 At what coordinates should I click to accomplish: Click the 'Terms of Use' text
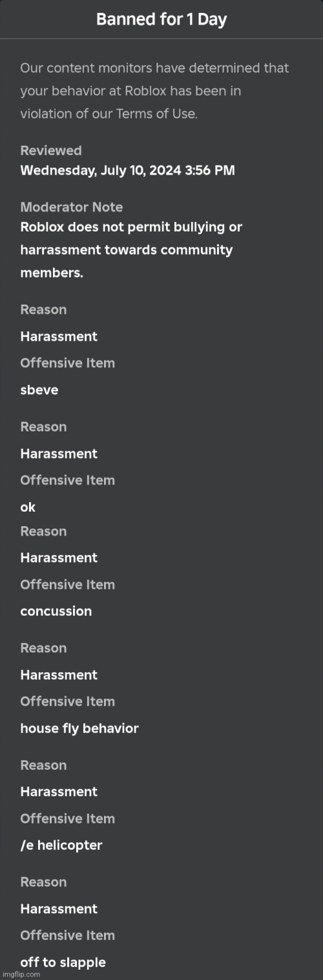tap(156, 114)
